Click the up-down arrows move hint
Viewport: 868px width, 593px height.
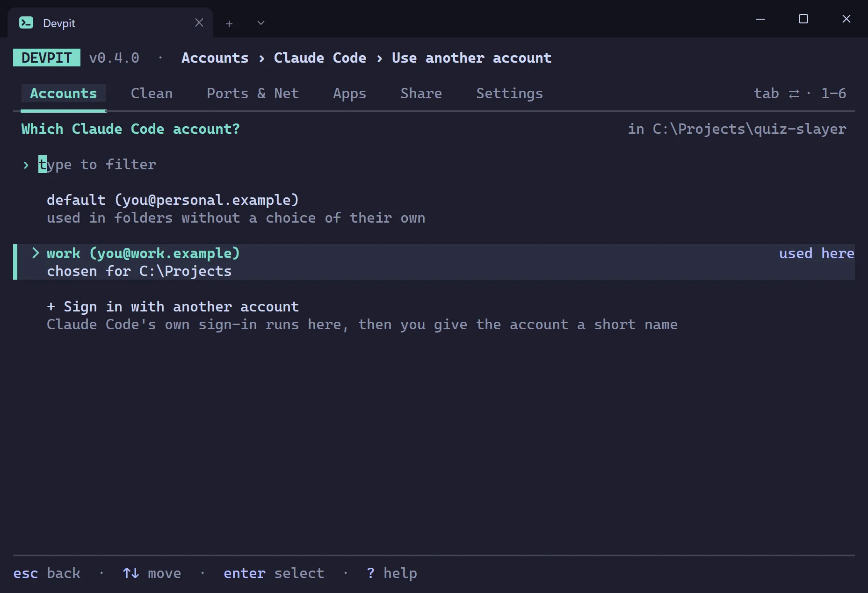pos(152,573)
